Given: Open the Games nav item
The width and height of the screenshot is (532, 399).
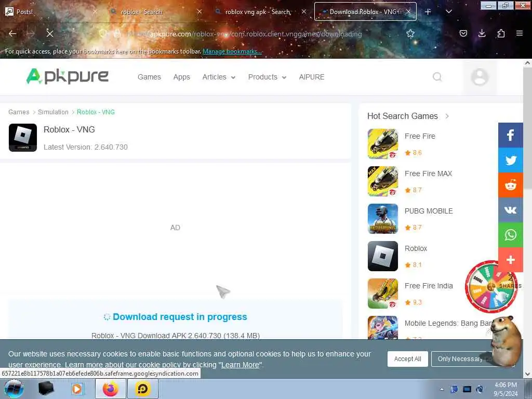Looking at the screenshot, I should [x=149, y=77].
